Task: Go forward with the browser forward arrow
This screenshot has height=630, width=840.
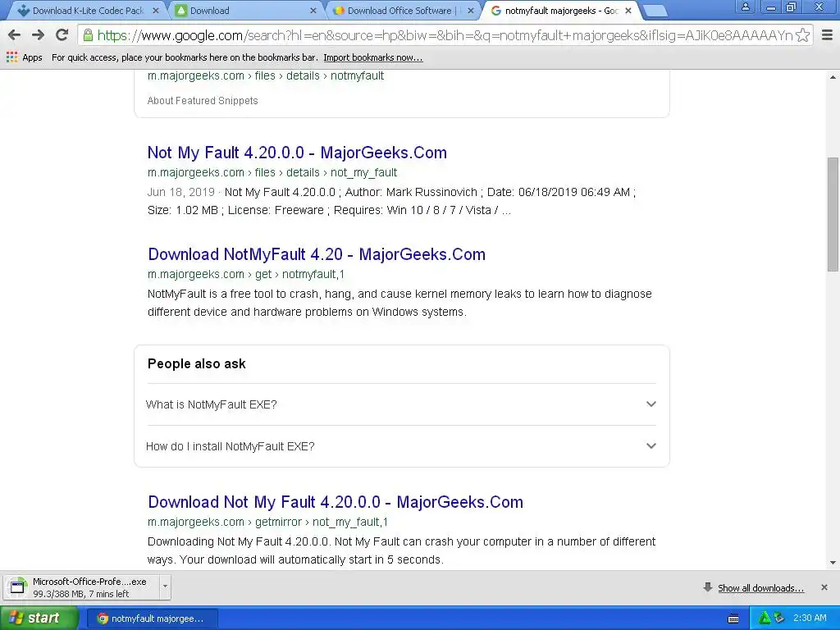Action: tap(38, 35)
